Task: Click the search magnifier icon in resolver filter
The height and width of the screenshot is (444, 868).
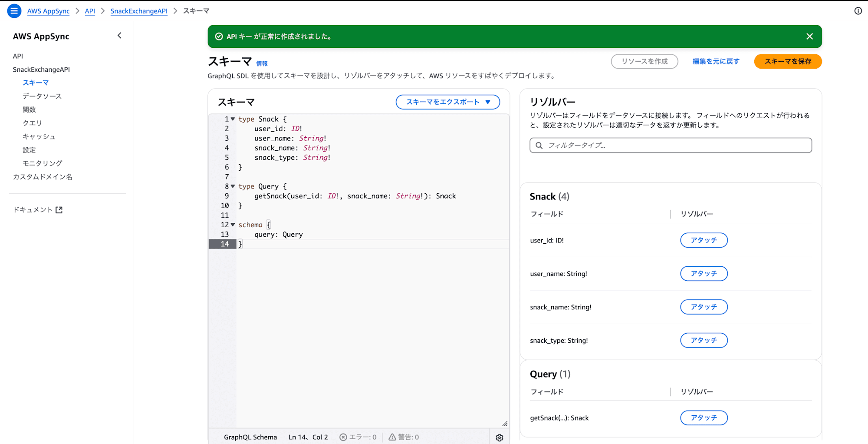Action: point(539,146)
